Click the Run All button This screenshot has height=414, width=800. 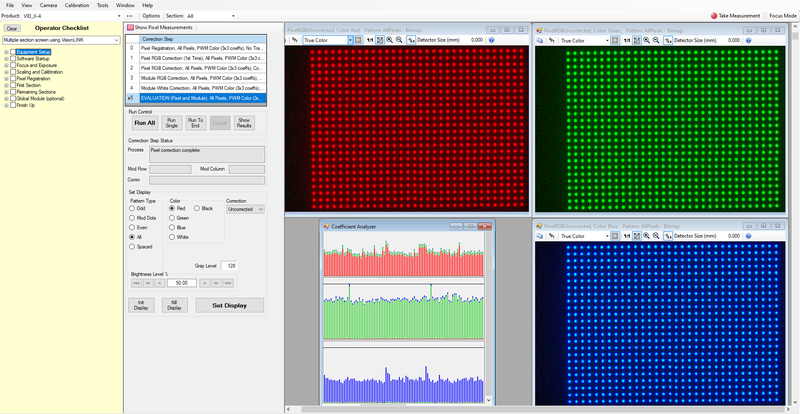tap(144, 123)
